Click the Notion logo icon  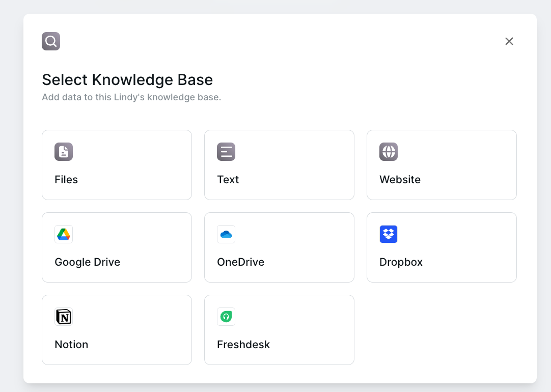click(x=64, y=317)
